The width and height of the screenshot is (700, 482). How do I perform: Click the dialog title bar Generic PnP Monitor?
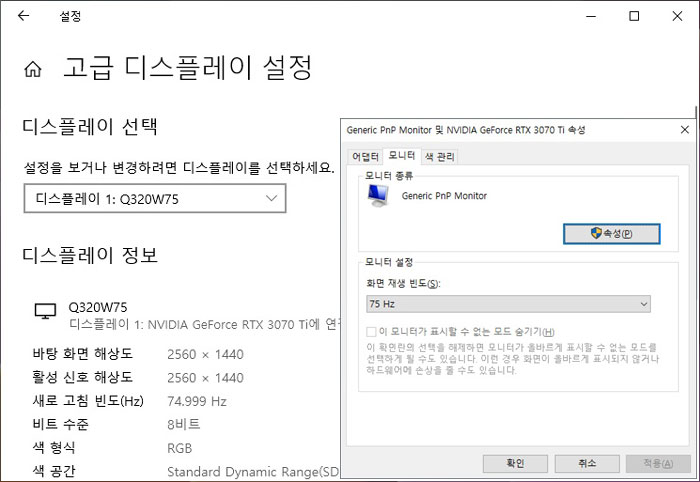465,130
